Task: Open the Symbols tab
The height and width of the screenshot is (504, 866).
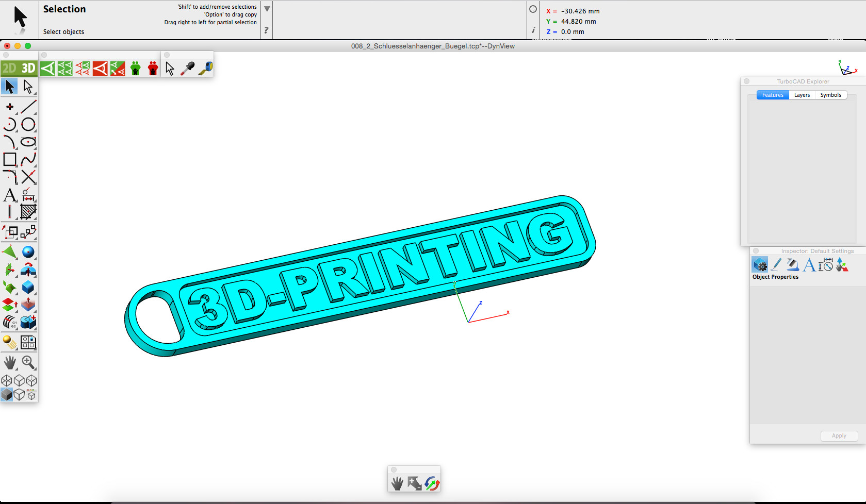Action: 830,95
